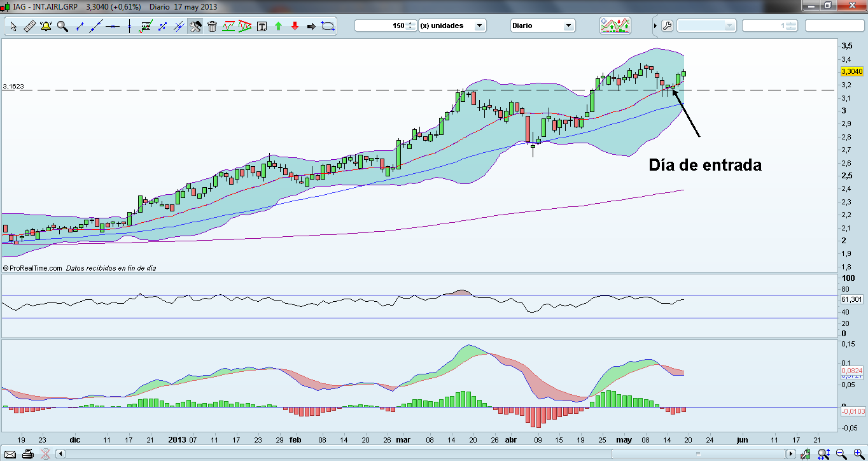The image size is (868, 461).
Task: Open the wrench settings icon
Action: click(667, 26)
